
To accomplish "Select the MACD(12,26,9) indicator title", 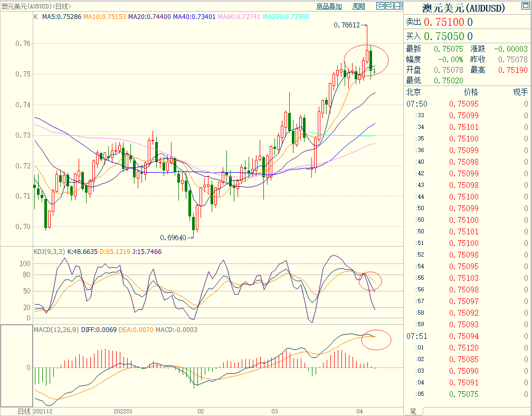I will [x=55, y=330].
